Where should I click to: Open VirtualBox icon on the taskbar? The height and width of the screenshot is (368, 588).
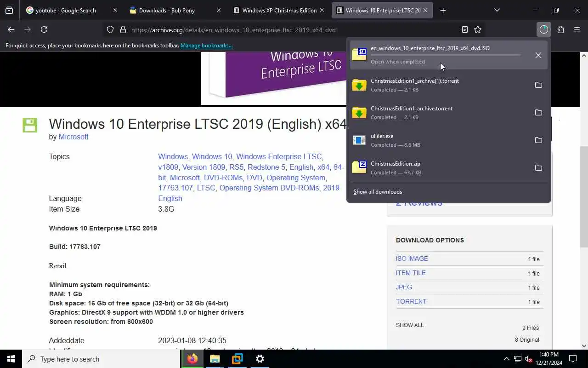pos(237,359)
